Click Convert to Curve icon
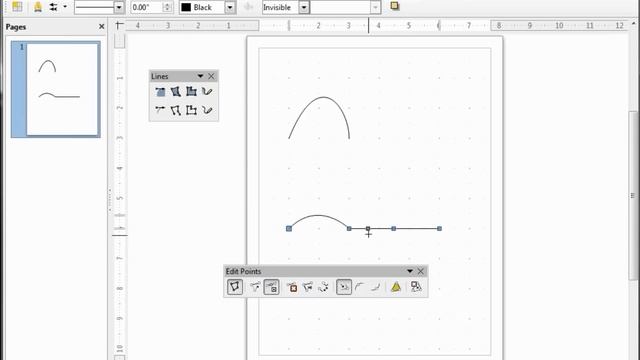640x360 pixels. pos(323,287)
